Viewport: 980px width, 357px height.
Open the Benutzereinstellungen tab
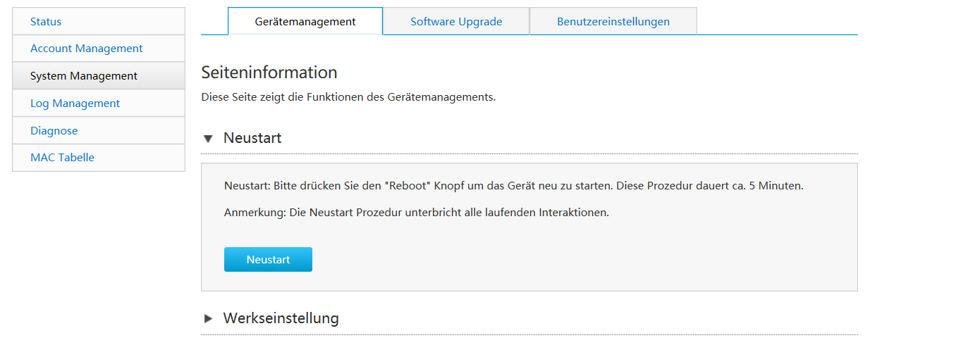click(x=613, y=22)
